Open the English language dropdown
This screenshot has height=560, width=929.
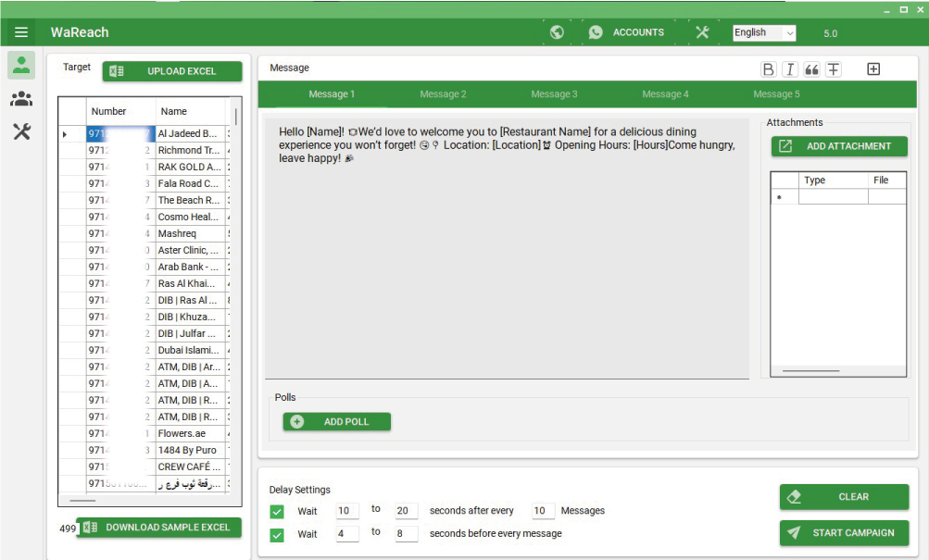pyautogui.click(x=764, y=32)
